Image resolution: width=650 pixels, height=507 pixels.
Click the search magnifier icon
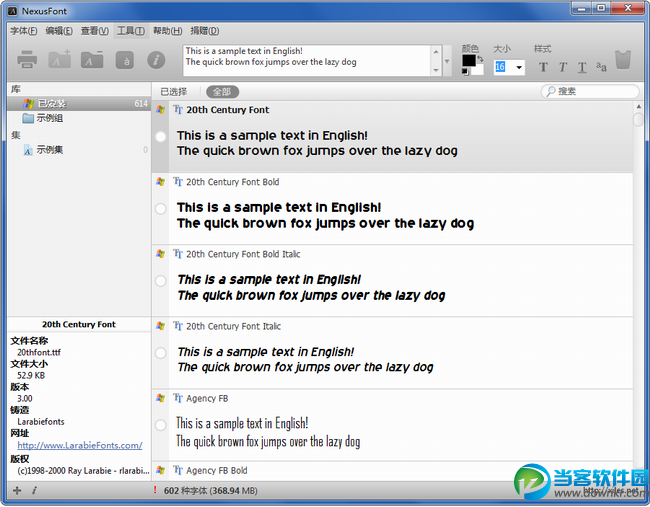pyautogui.click(x=551, y=91)
